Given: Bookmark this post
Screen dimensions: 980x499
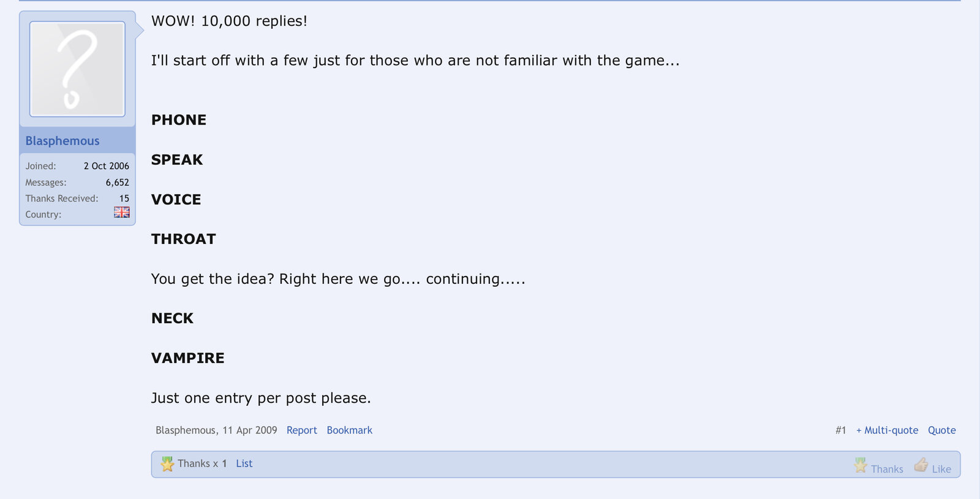Looking at the screenshot, I should (x=349, y=430).
